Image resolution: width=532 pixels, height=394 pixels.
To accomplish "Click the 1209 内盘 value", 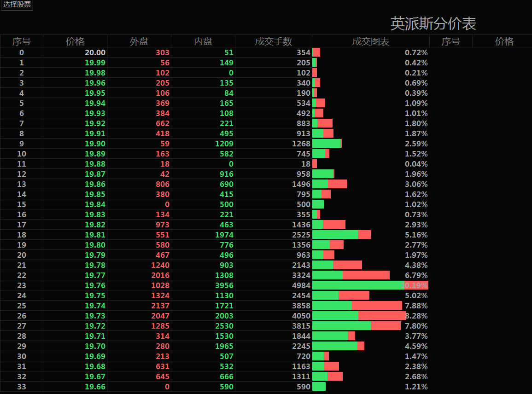I will 224,144.
